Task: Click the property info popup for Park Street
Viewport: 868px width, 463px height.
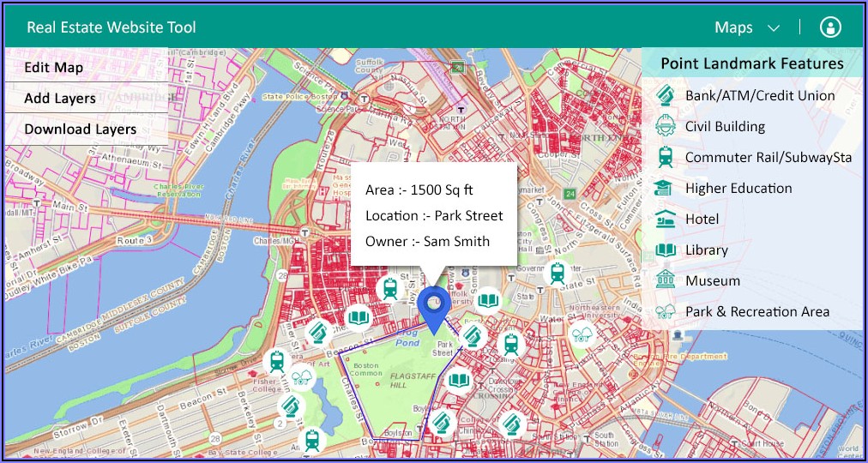Action: (x=434, y=214)
